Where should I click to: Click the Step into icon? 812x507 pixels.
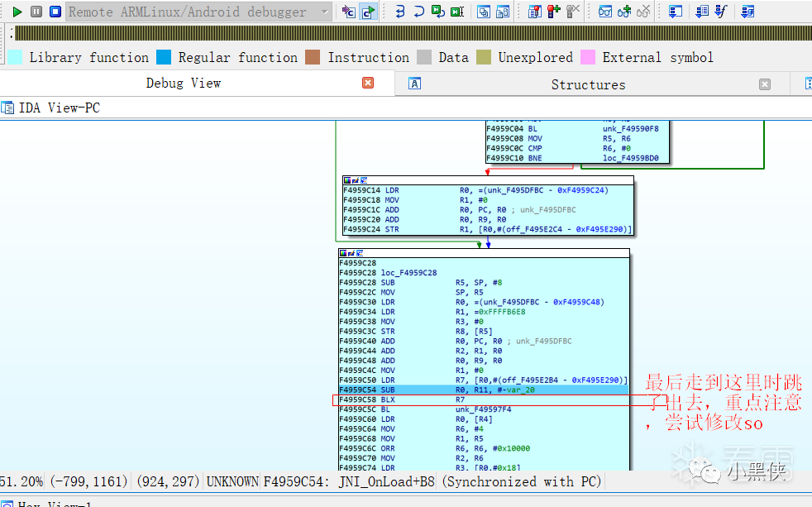pyautogui.click(x=399, y=12)
